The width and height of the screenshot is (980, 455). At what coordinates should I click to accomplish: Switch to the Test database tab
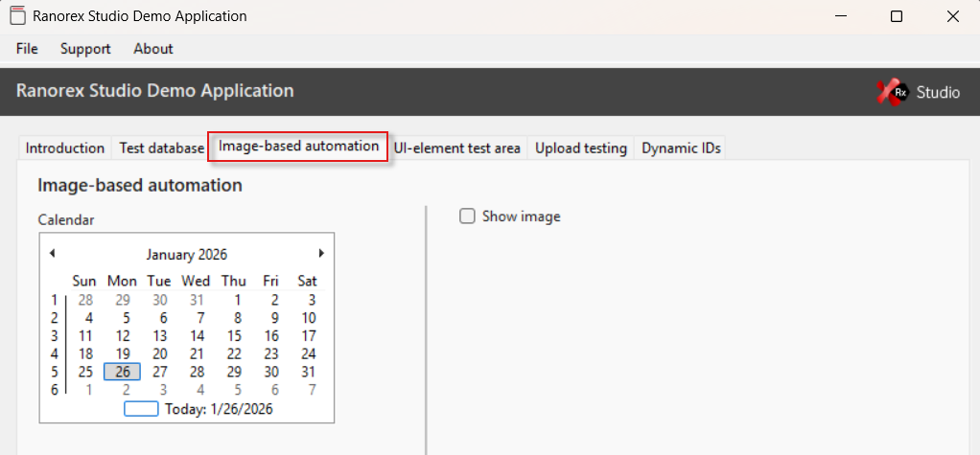pyautogui.click(x=161, y=148)
